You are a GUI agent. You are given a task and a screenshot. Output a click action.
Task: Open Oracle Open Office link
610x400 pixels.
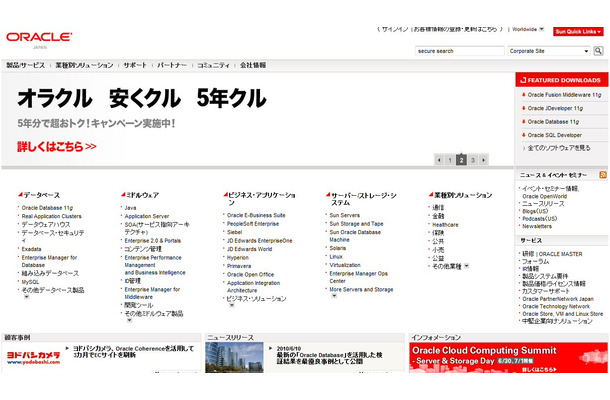click(x=251, y=275)
